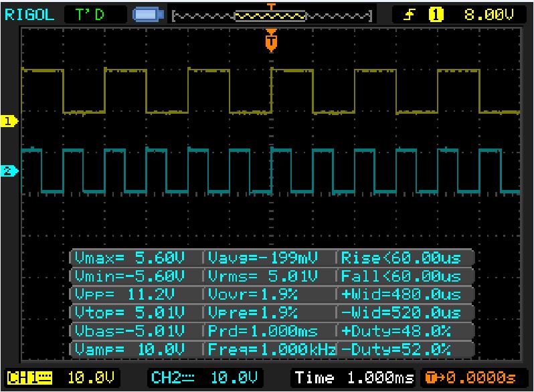
Task: Click the Time 1.000ms timebase readout
Action: (x=354, y=378)
